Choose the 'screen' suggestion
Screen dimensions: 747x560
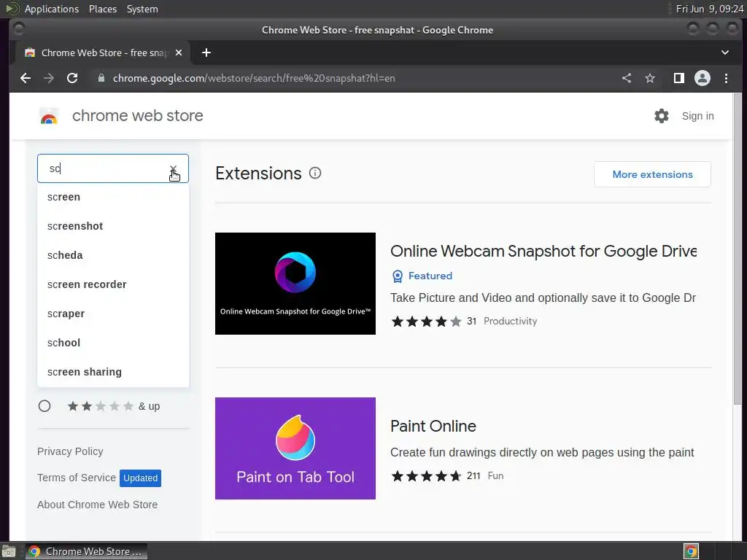point(113,197)
